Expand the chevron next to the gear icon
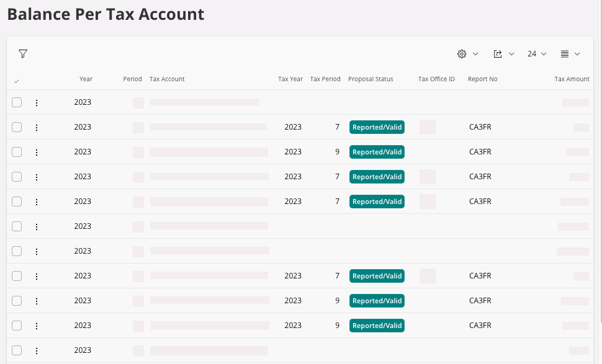 (x=475, y=54)
